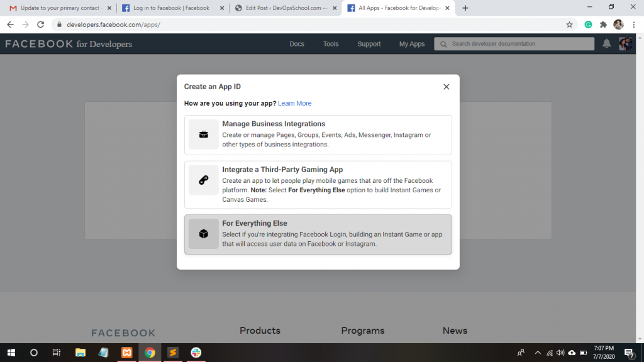Close the All Apps Facebook for Developers tab
Viewport: 644px width, 362px height.
[447, 8]
